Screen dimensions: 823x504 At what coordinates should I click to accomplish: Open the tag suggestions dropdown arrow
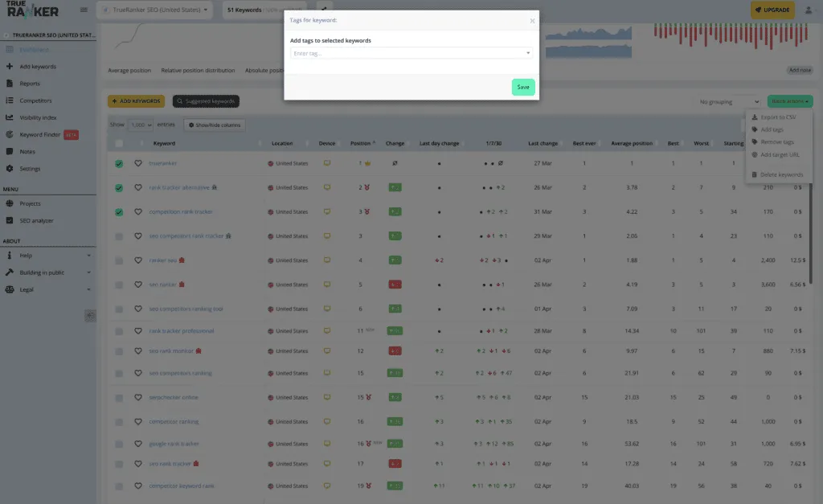528,53
